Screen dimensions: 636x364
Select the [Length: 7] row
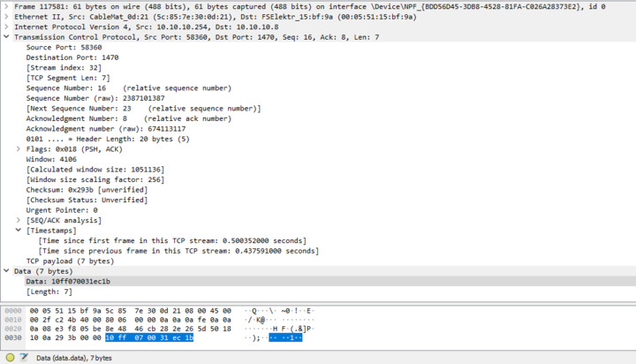(x=49, y=292)
